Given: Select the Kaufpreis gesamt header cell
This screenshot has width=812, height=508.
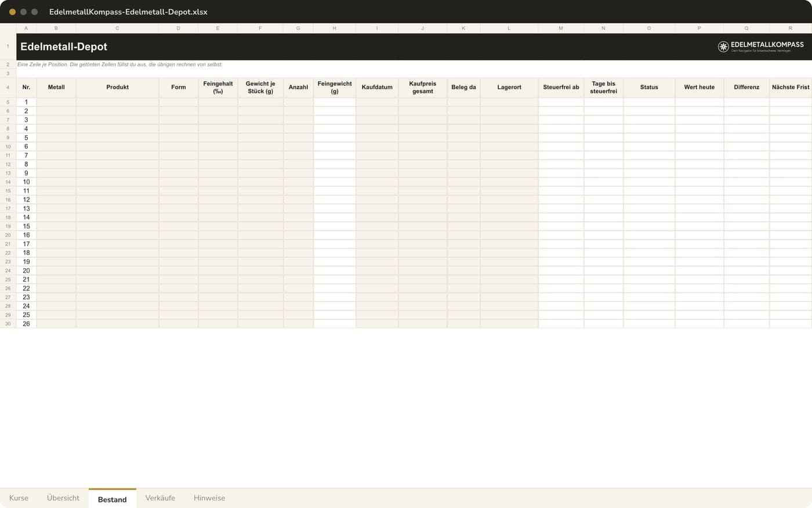Looking at the screenshot, I should [x=423, y=87].
